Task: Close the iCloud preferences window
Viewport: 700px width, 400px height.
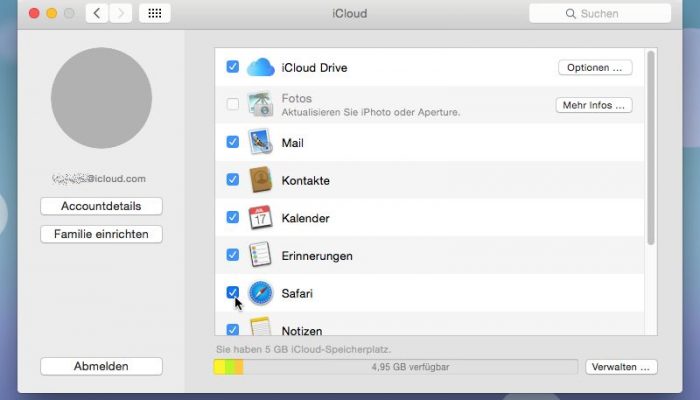Action: click(34, 13)
